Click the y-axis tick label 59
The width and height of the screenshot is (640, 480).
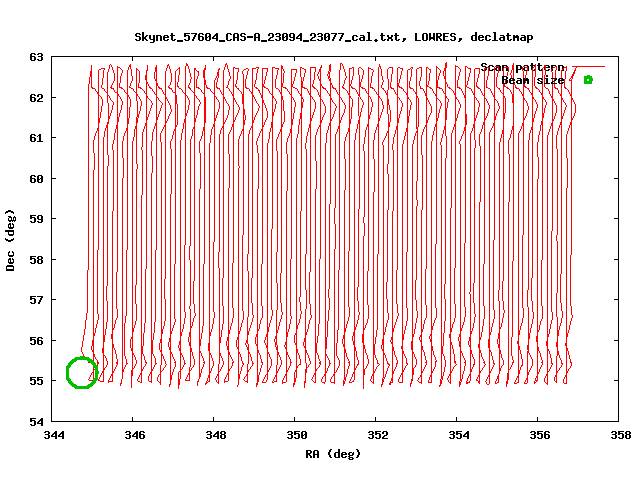36,219
